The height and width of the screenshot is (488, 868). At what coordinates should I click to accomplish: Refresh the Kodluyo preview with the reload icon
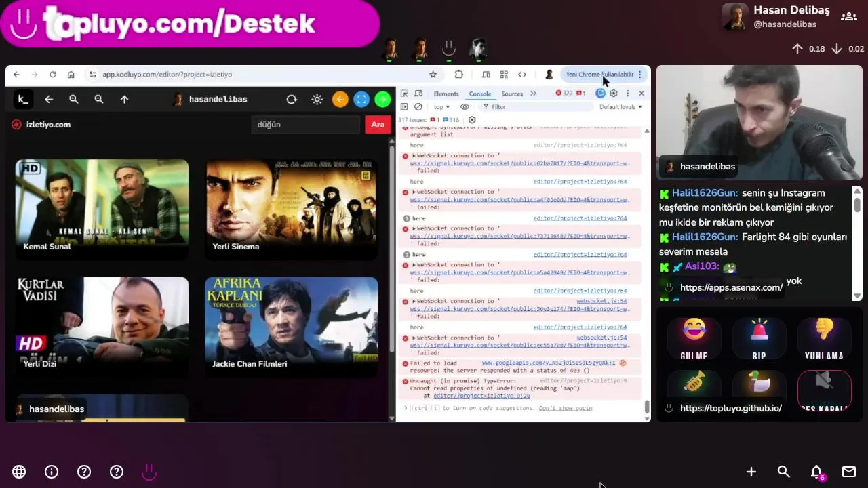pyautogui.click(x=292, y=100)
